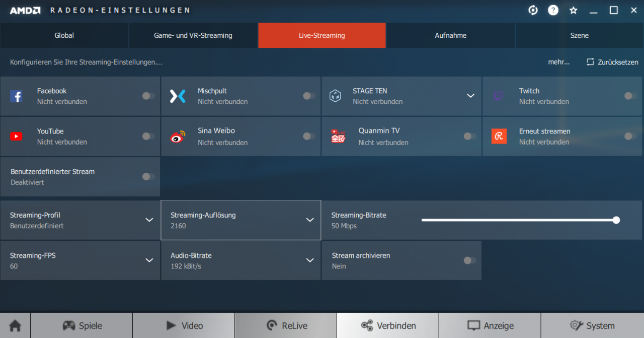Click the share nodes icon beside Verbinden
The width and height of the screenshot is (644, 338).
pyautogui.click(x=367, y=325)
